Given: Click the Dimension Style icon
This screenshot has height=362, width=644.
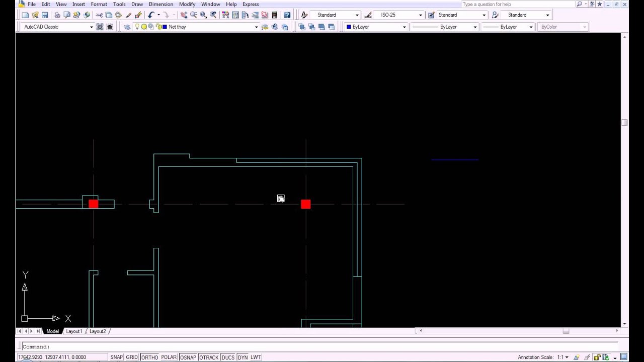Looking at the screenshot, I should (x=368, y=15).
